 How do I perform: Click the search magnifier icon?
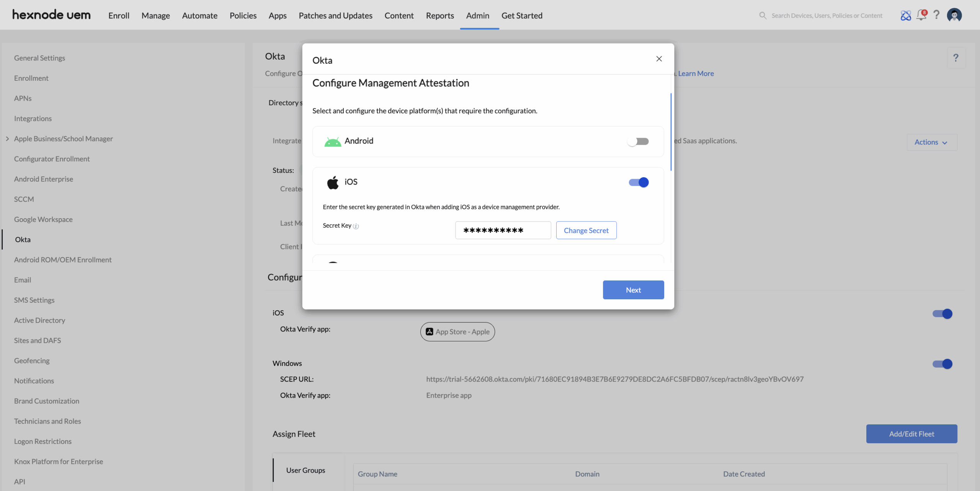tap(763, 16)
